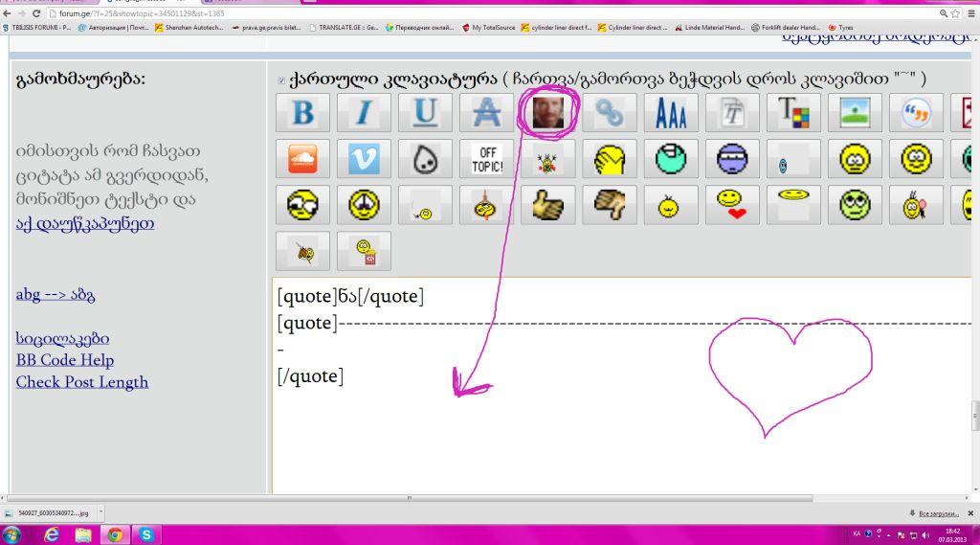Open font size AAA button

click(671, 113)
